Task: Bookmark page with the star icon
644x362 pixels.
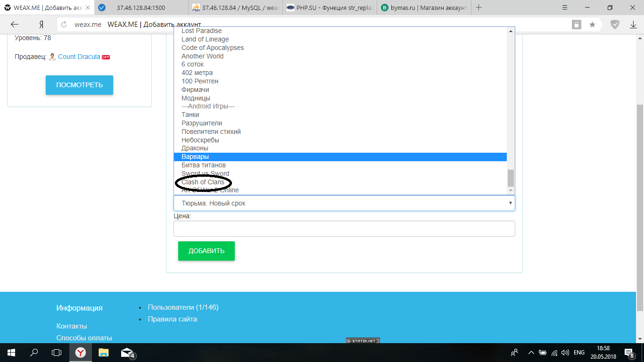Action: click(592, 25)
